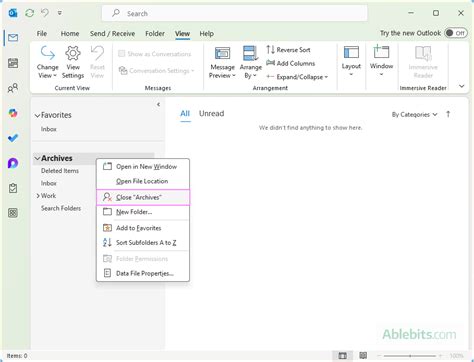Switch to Normal view in status bar
474x362 pixels.
[342, 356]
